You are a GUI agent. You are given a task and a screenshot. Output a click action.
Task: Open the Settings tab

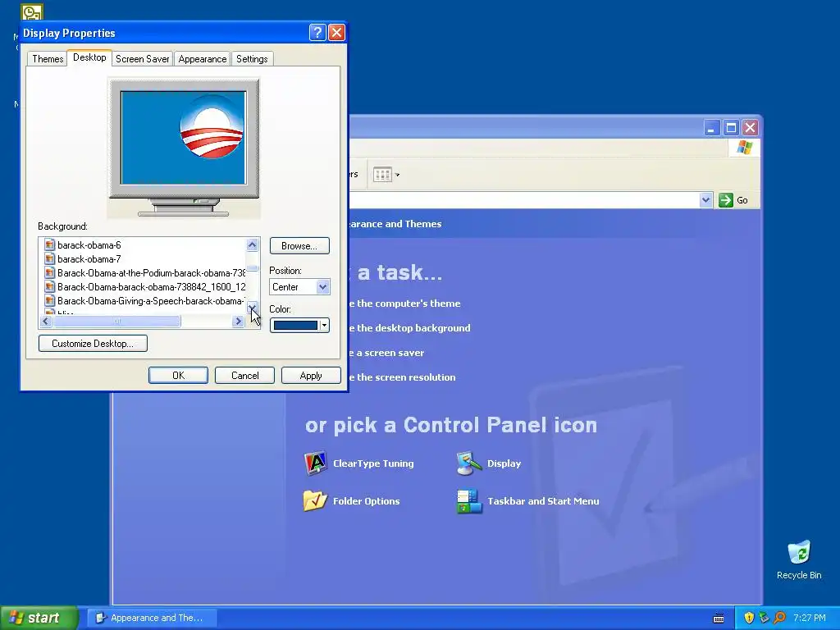(252, 59)
